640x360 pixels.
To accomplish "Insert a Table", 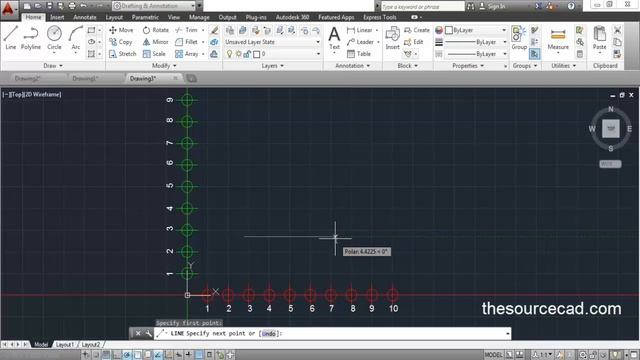I will [359, 53].
